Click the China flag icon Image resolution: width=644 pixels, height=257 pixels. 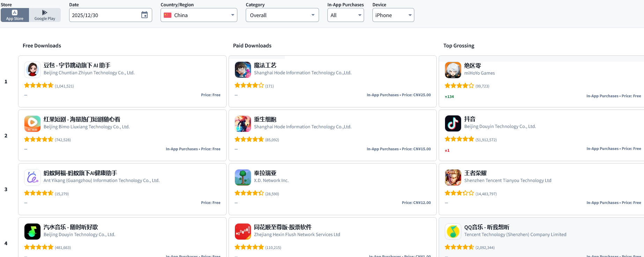(x=168, y=15)
